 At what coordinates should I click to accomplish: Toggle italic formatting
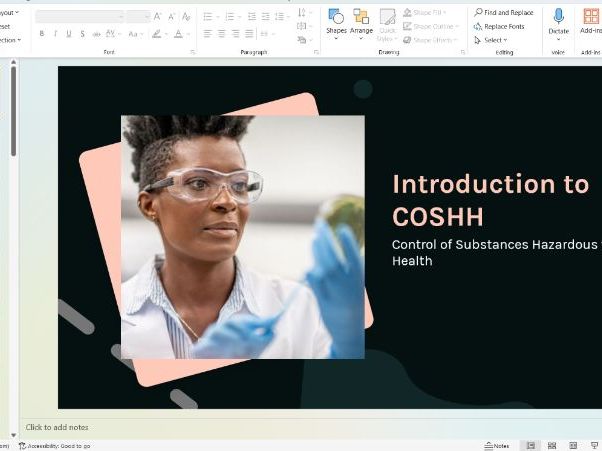[x=55, y=34]
